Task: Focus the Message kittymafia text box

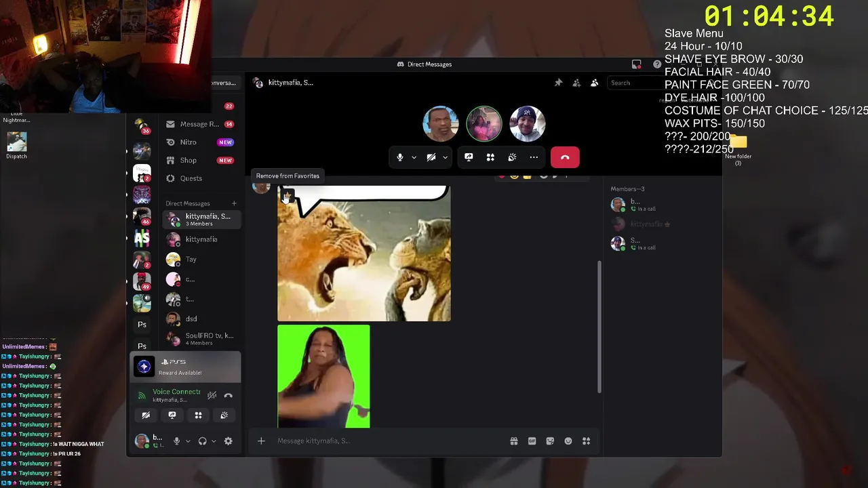Action: click(390, 441)
